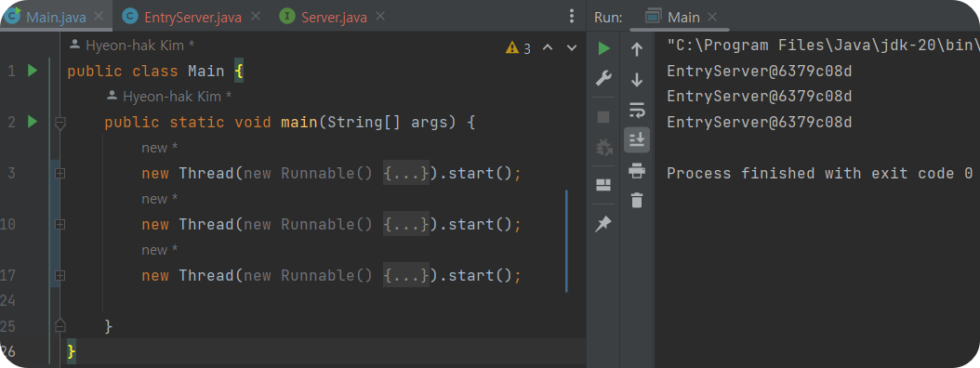Click the Hyeon-hak Kim author hint above class Main
Viewport: 980px width, 368px height.
click(133, 45)
